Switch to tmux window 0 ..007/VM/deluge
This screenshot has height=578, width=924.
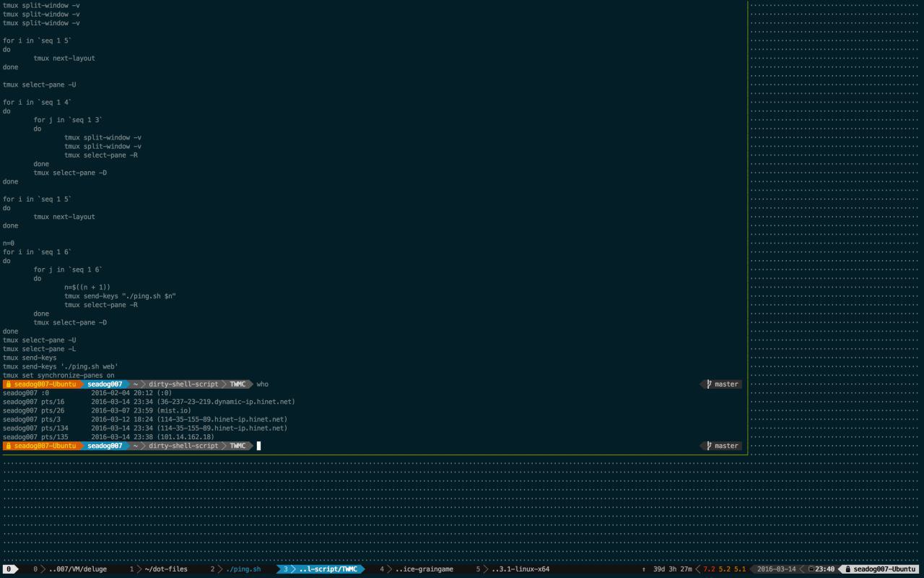[x=69, y=569]
